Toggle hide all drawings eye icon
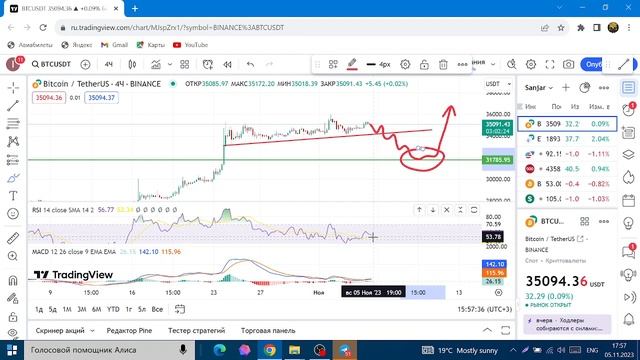Image resolution: width=640 pixels, height=360 pixels. click(x=13, y=333)
